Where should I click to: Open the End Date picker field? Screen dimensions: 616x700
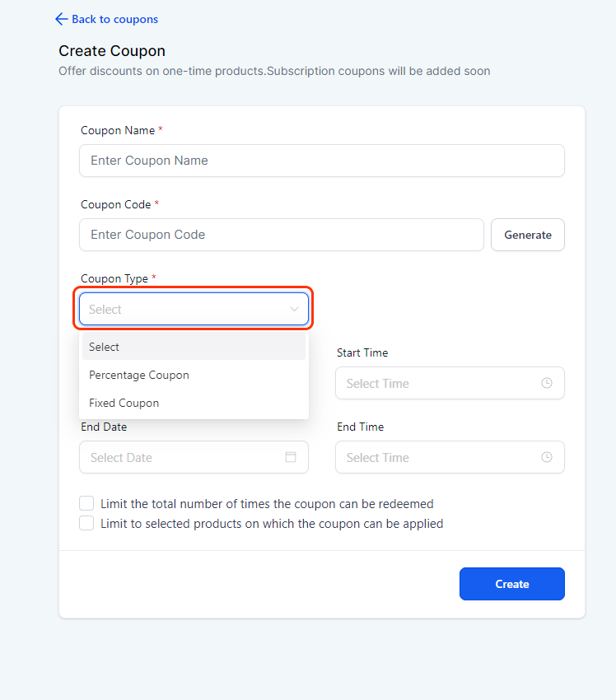(194, 457)
